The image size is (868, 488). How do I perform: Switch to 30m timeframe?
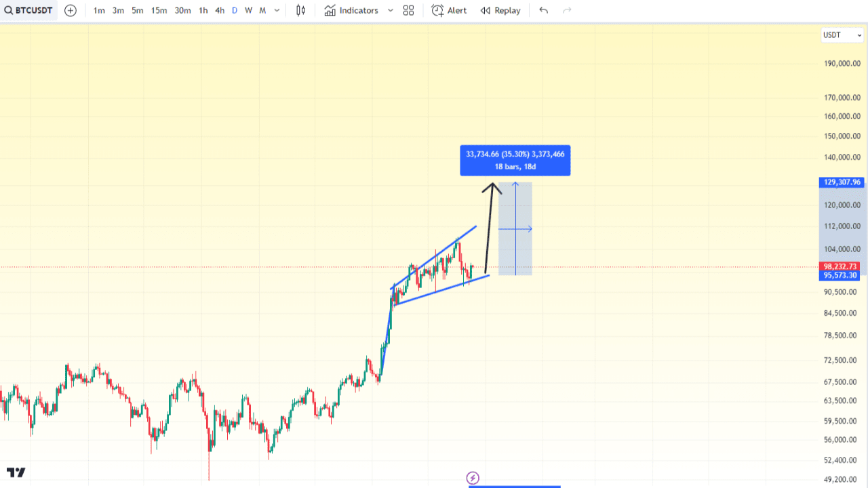(182, 10)
